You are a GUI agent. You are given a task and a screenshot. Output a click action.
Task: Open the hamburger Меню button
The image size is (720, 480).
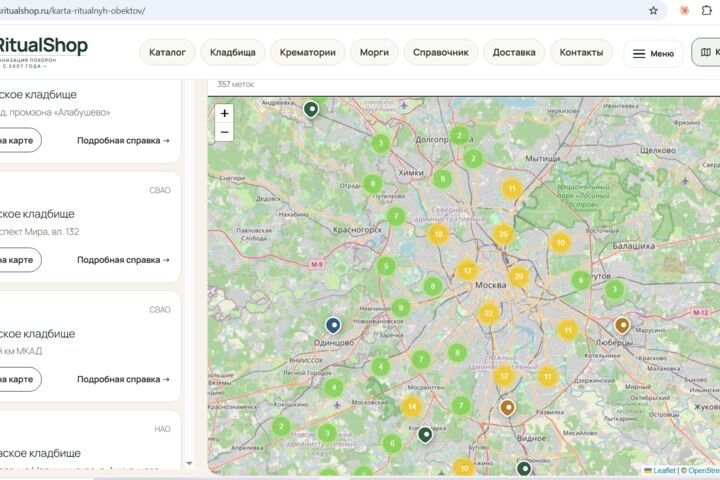coord(653,54)
